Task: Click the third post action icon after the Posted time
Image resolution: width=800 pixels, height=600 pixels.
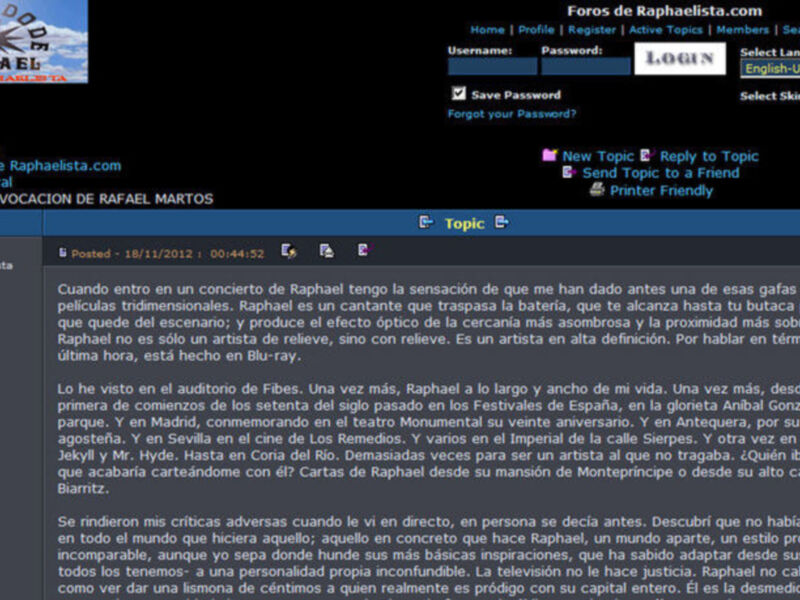Action: pos(365,250)
